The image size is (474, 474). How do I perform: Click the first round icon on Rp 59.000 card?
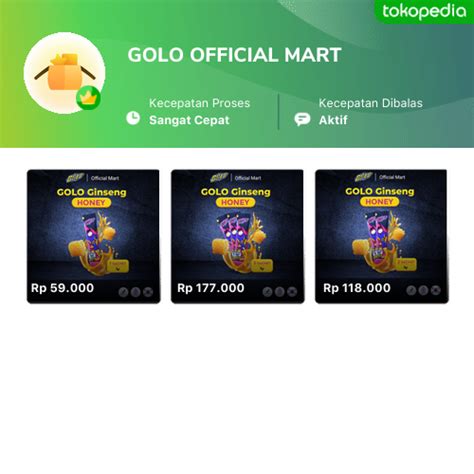123,292
